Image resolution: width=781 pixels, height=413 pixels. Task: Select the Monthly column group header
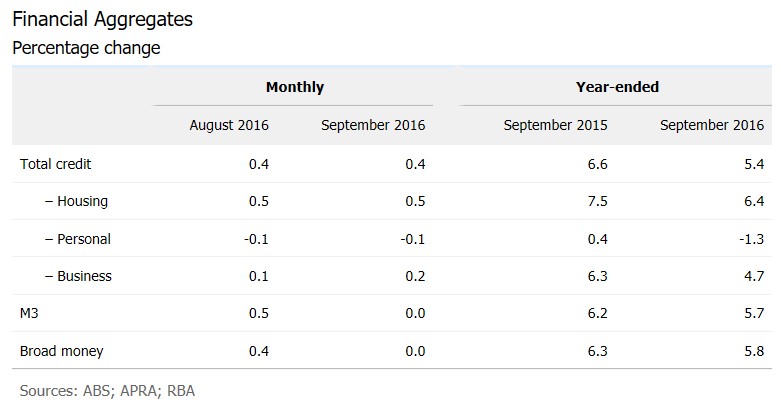294,87
